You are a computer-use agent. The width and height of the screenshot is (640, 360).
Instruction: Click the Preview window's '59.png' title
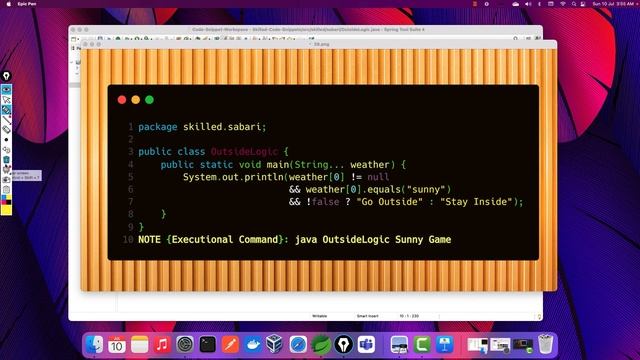(x=322, y=44)
